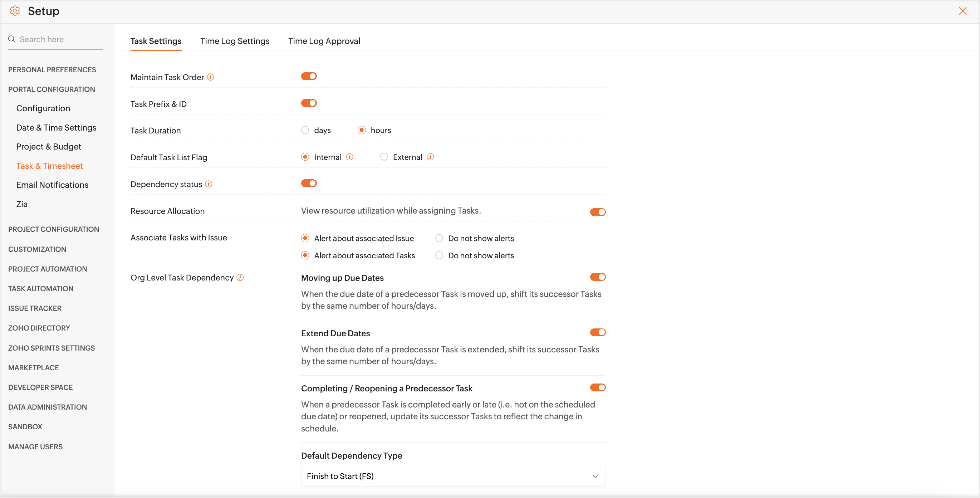Turn off Task Prefix & ID toggle
Screen dimensions: 980x498
pyautogui.click(x=309, y=103)
